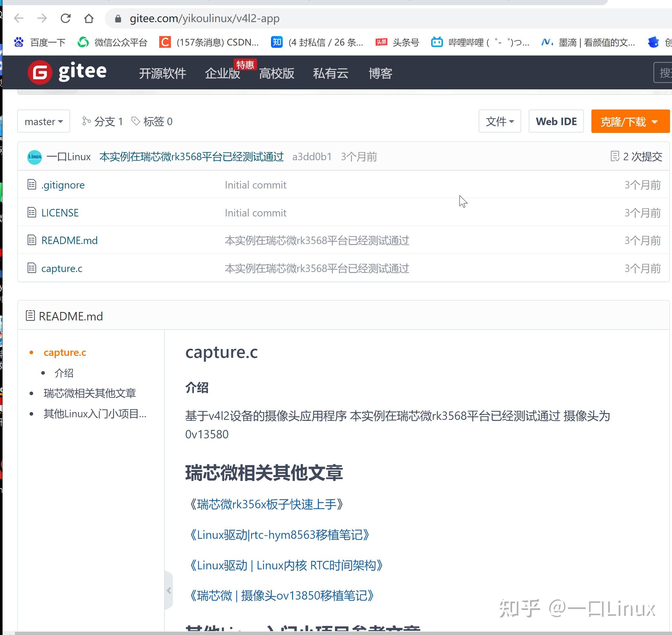This screenshot has width=672, height=635.
Task: Click the Gitee logo icon
Action: [x=40, y=72]
